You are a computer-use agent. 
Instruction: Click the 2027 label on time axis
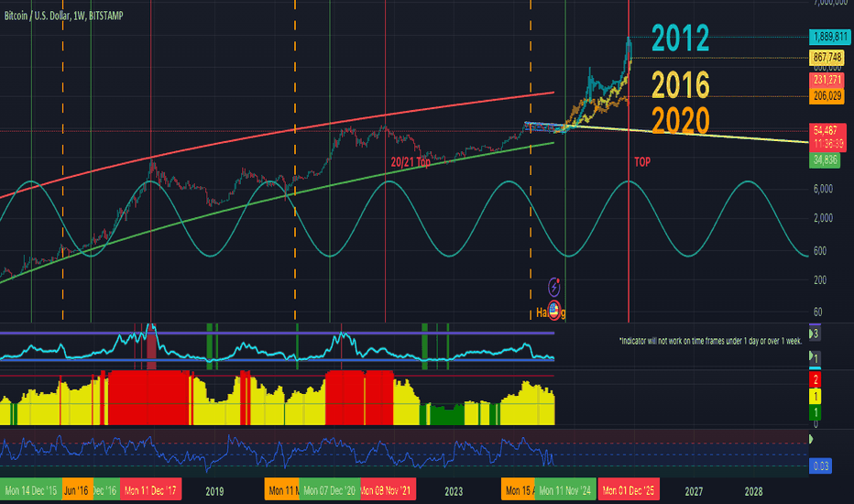point(694,491)
